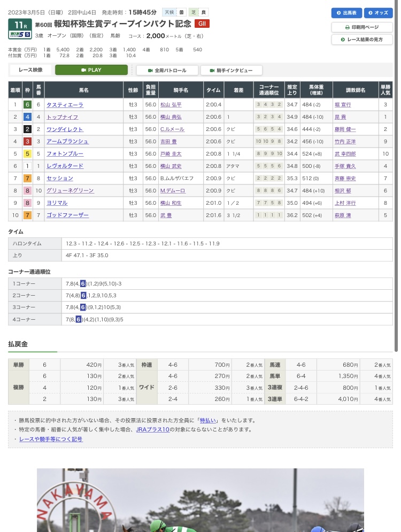This screenshot has width=401, height=532.
Task: Open trainer 武 幸四郎 profile
Action: [345, 153]
